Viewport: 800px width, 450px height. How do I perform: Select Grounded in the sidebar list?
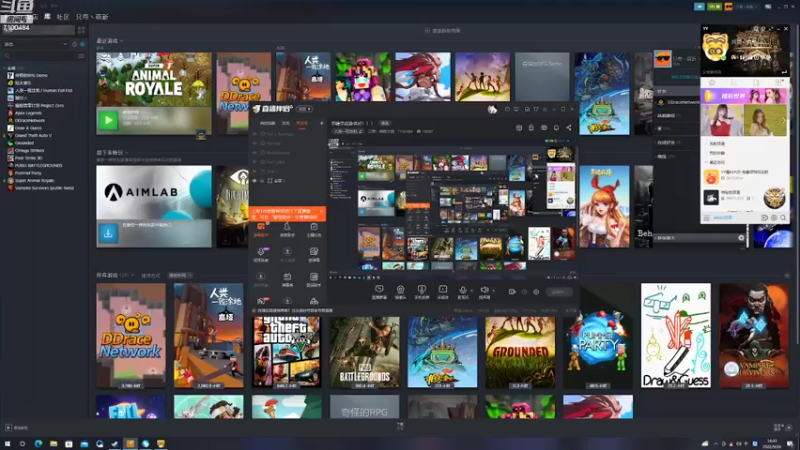(x=24, y=143)
